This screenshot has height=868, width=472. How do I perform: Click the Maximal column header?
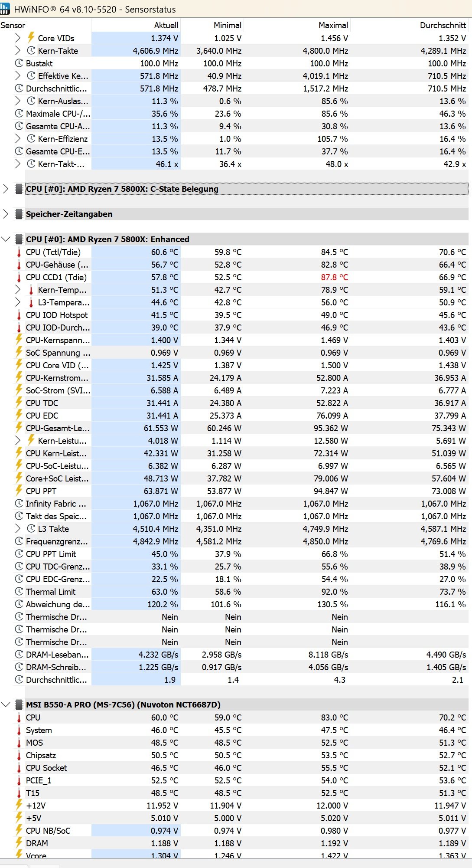tap(297, 25)
